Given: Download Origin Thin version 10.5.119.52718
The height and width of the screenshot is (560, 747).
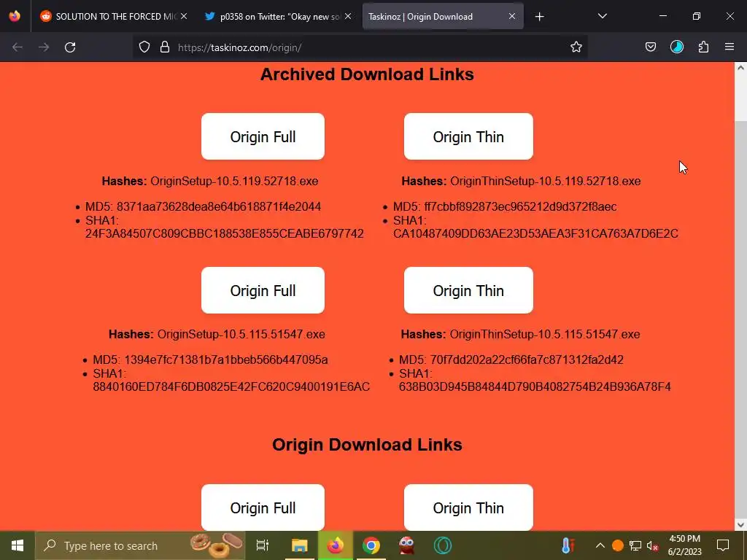Looking at the screenshot, I should click(x=468, y=136).
